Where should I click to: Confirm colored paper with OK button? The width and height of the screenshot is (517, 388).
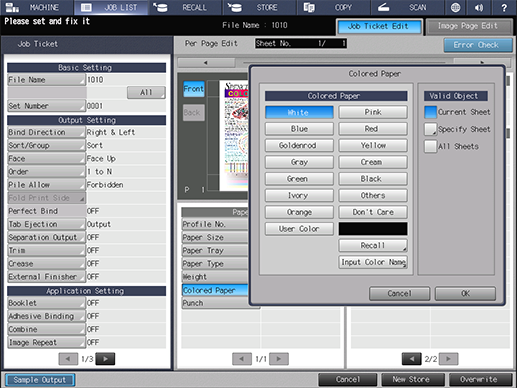(465, 293)
